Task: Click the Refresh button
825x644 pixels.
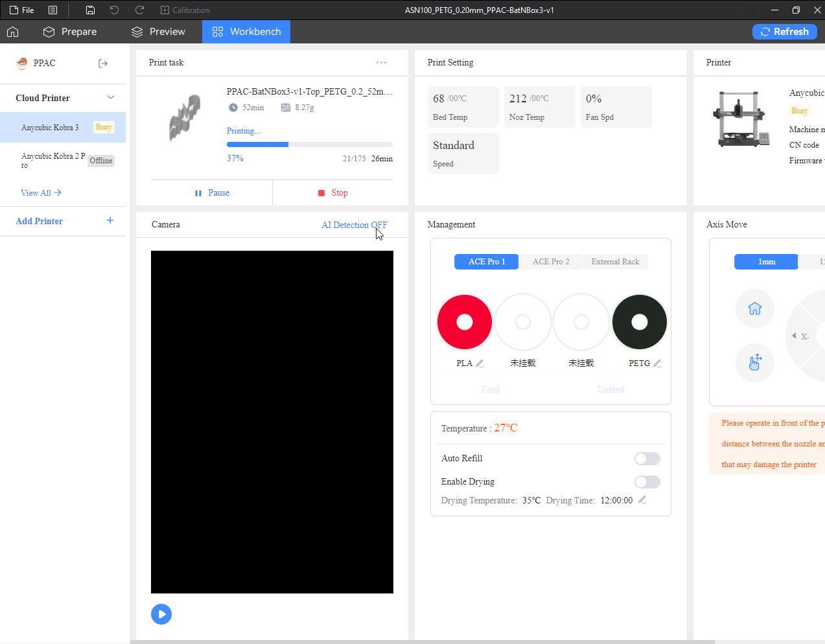Action: [x=784, y=32]
